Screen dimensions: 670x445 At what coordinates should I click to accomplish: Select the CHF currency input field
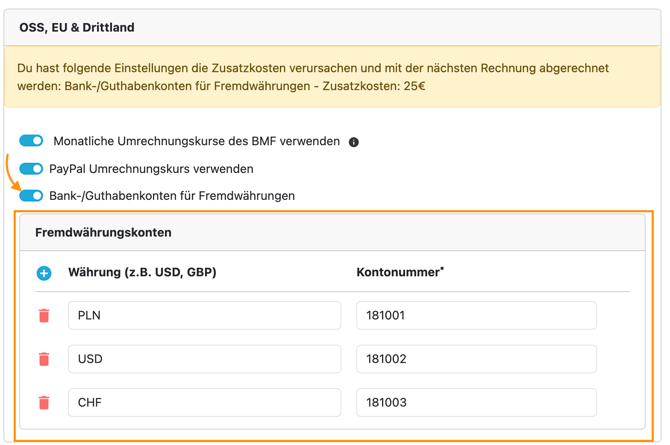coord(204,403)
